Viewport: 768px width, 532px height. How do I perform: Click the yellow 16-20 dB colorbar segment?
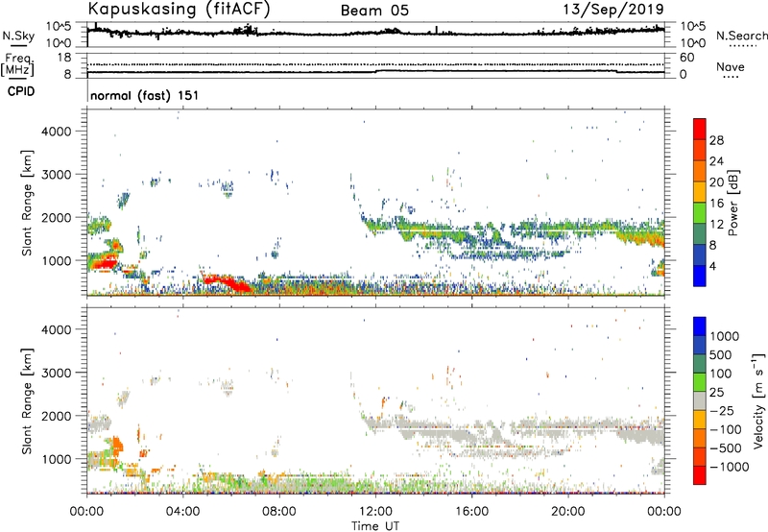(x=700, y=191)
